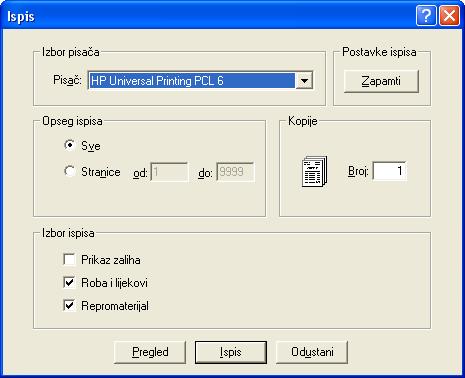This screenshot has width=465, height=378.
Task: Select the Stranice radio button
Action: click(x=69, y=172)
